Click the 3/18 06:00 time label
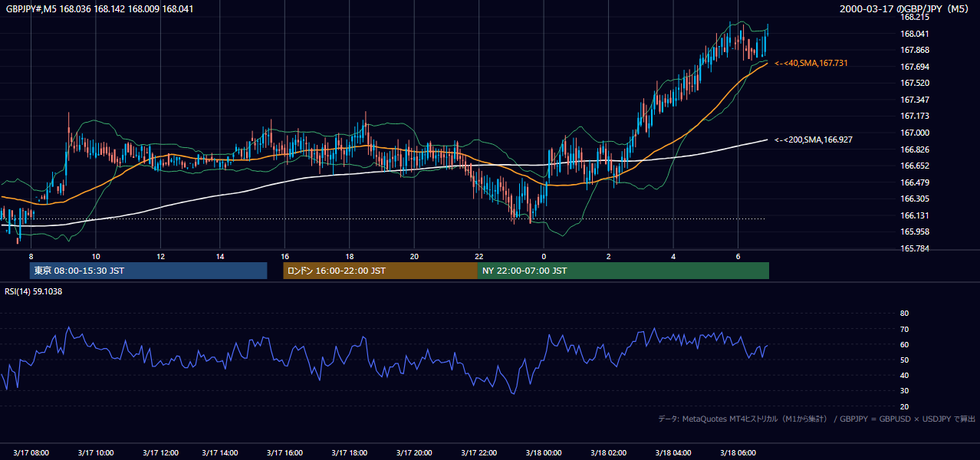Image resolution: width=980 pixels, height=460 pixels. [738, 452]
